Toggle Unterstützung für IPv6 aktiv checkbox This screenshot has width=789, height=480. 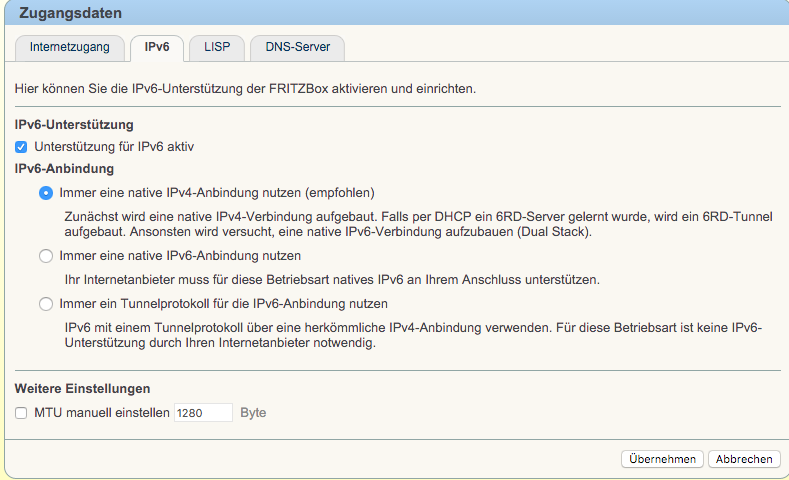tap(21, 147)
